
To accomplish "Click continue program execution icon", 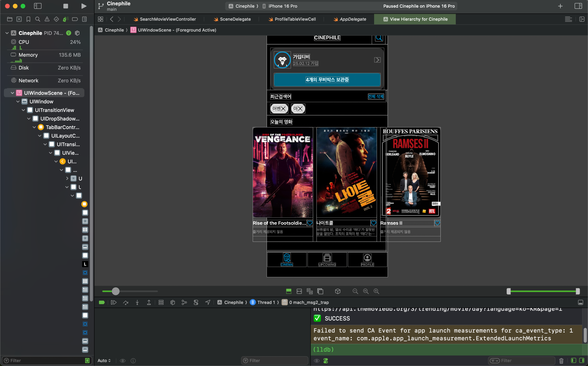I will point(113,302).
